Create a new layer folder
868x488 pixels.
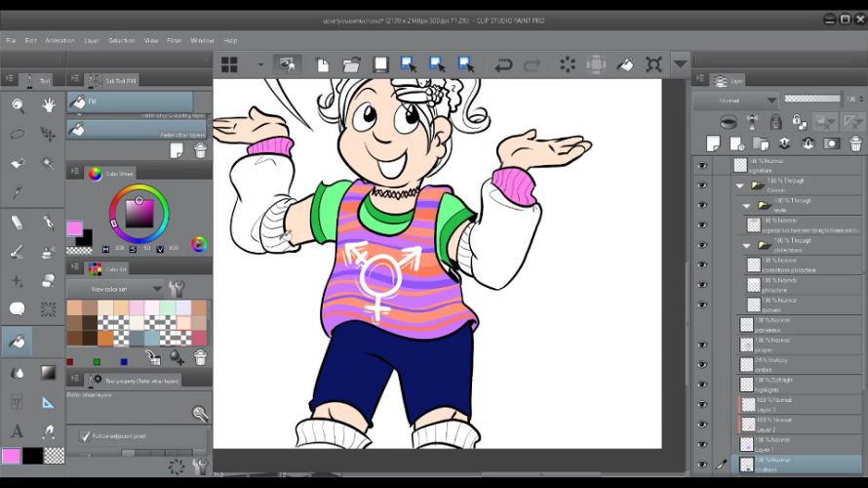(761, 144)
